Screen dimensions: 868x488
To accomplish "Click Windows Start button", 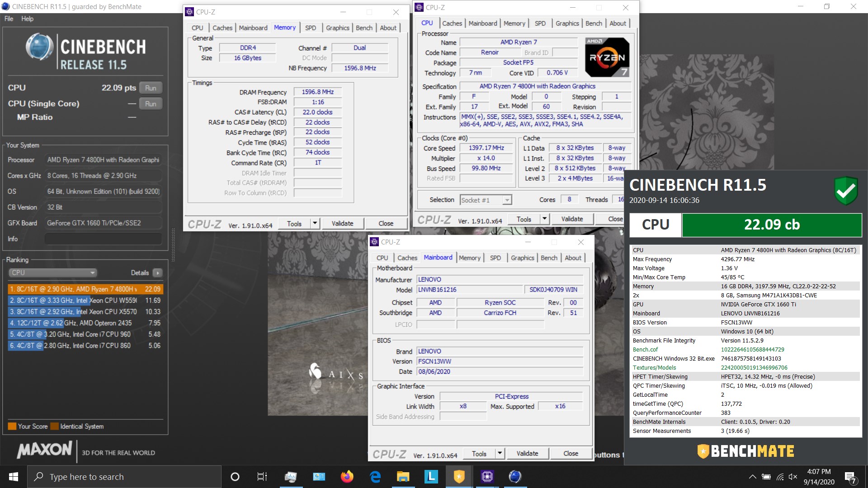I will [x=13, y=477].
